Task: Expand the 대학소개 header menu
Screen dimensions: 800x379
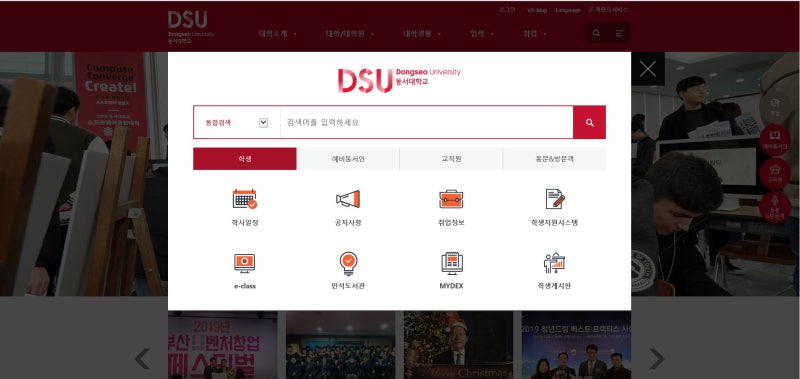Action: coord(278,34)
